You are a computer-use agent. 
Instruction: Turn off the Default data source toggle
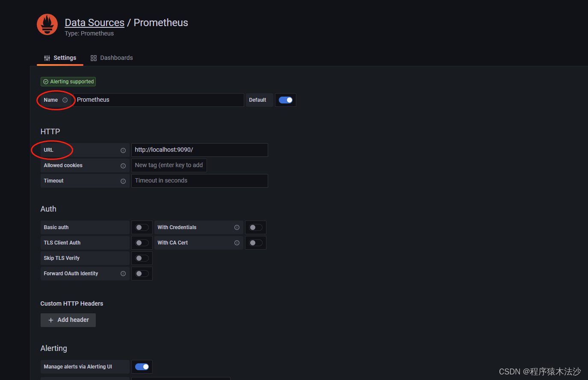click(x=286, y=100)
